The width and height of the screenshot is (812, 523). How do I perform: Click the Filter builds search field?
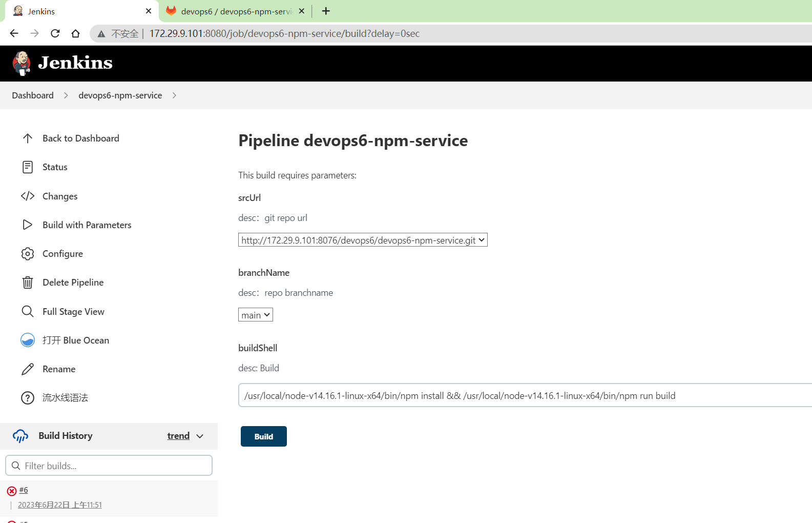pos(109,466)
